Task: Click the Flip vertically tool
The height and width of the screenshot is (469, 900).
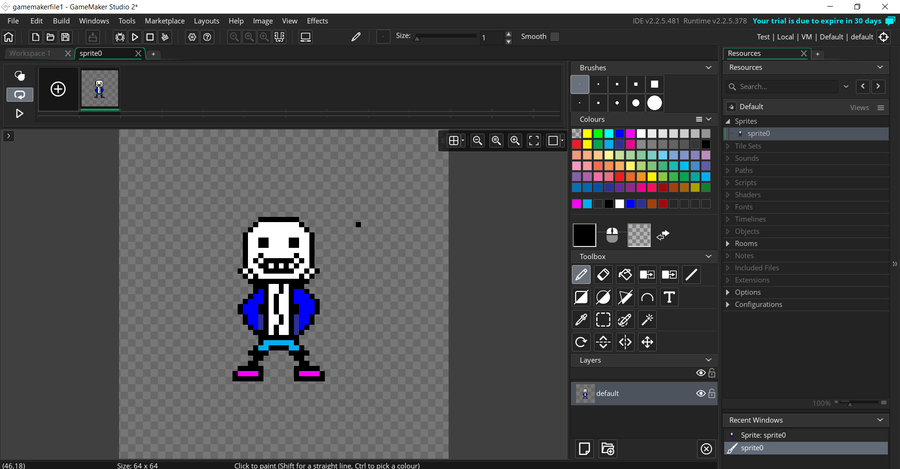Action: pos(603,342)
